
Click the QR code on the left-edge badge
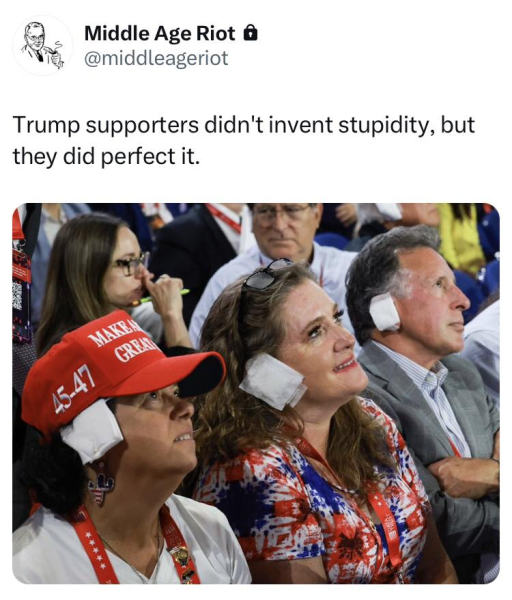(17, 294)
